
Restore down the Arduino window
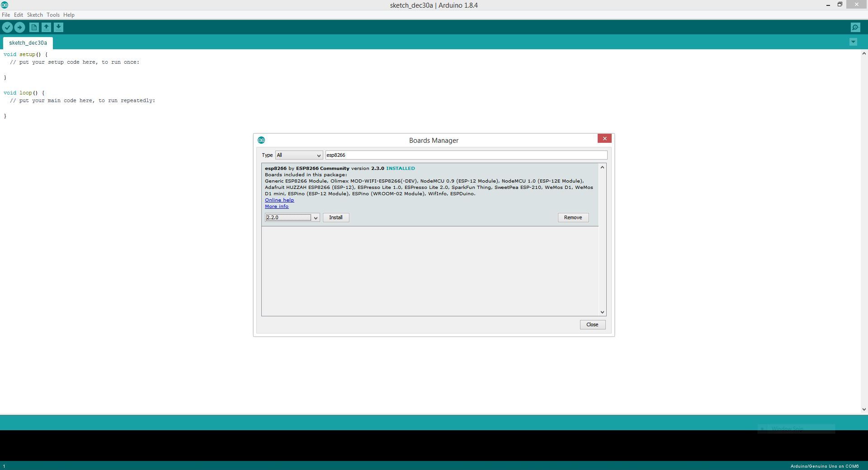[x=840, y=5]
